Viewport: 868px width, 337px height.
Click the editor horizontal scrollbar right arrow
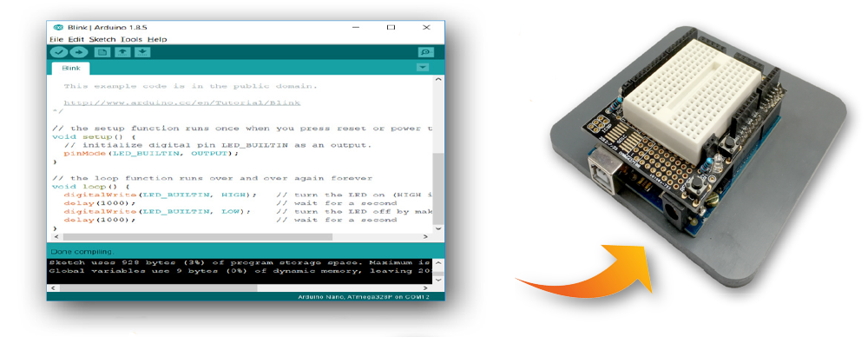[425, 236]
